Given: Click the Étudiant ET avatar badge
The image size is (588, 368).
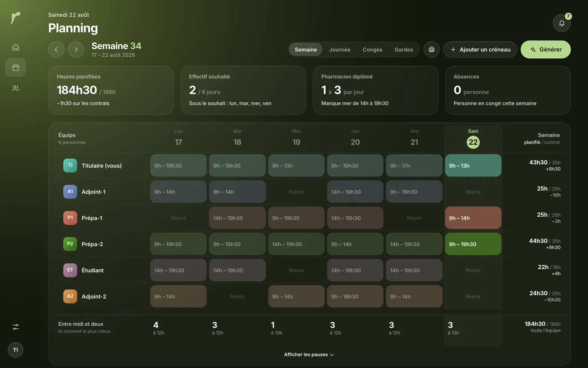Looking at the screenshot, I should tap(70, 270).
